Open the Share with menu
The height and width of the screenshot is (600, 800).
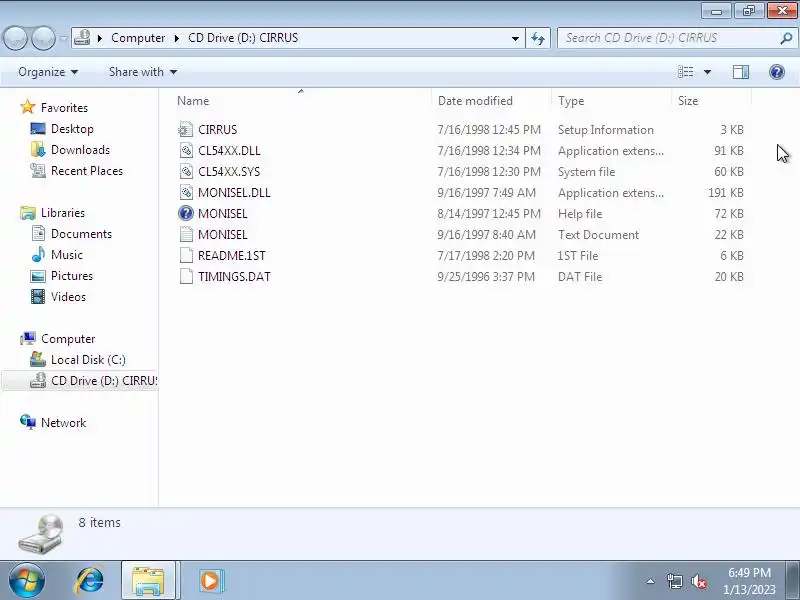click(x=143, y=72)
